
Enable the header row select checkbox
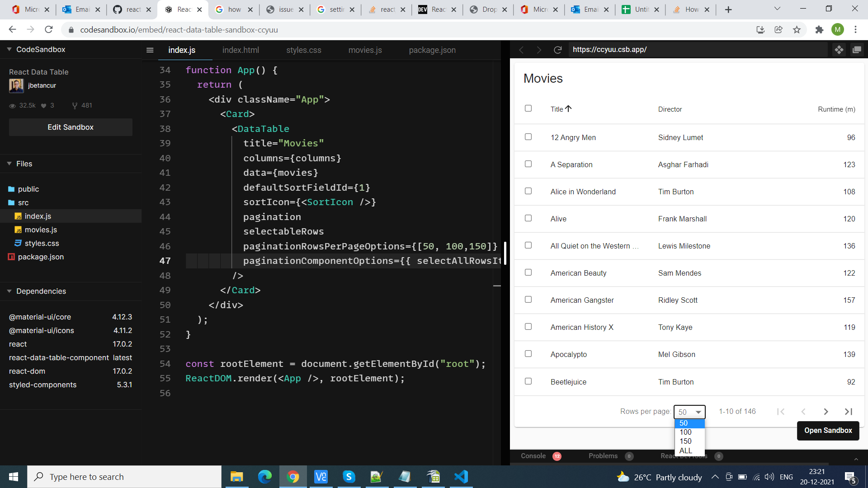[x=528, y=108]
